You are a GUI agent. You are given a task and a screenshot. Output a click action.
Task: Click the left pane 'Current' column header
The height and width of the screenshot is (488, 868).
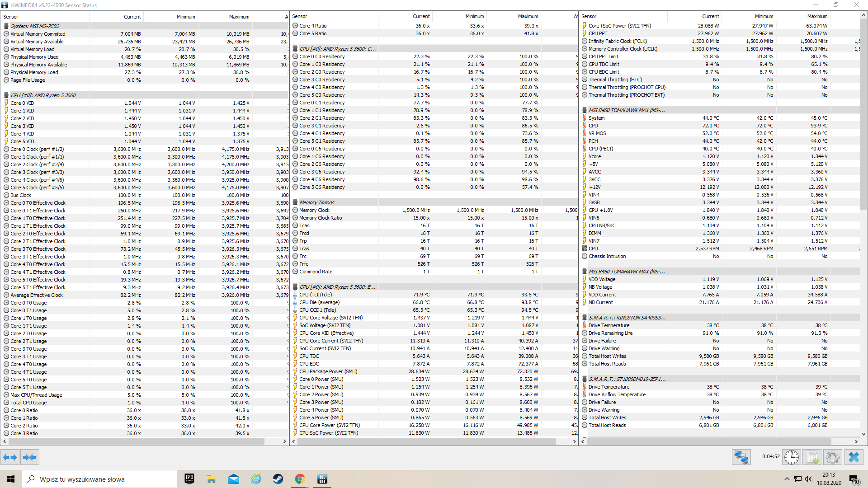tap(117, 17)
